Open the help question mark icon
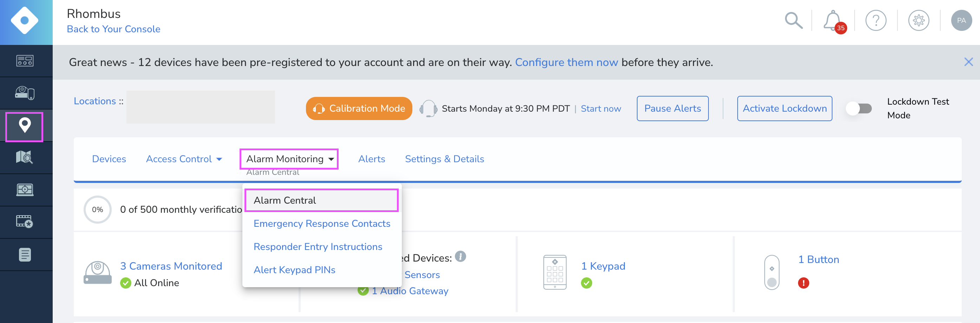Viewport: 980px width, 323px height. click(x=876, y=21)
